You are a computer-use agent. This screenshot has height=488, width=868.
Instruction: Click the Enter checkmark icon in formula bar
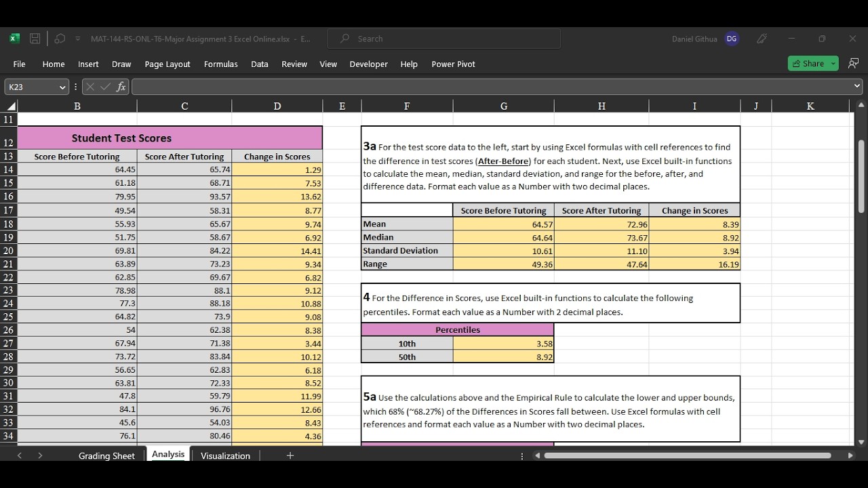(x=105, y=87)
